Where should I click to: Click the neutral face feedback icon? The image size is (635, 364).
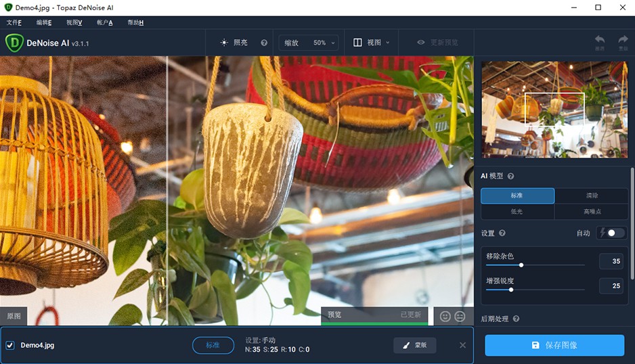pyautogui.click(x=460, y=316)
